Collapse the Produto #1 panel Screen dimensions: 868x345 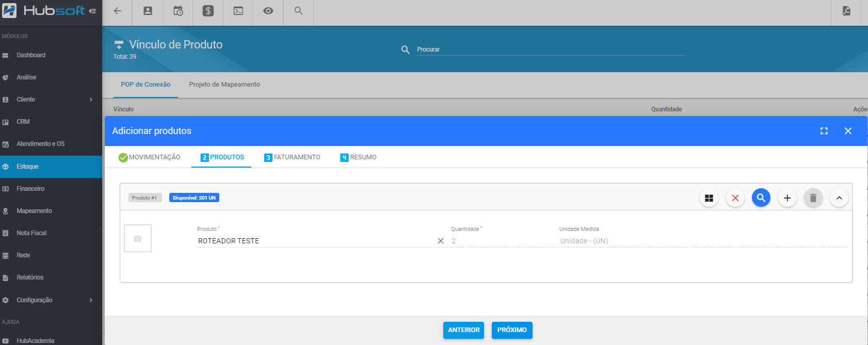[839, 198]
